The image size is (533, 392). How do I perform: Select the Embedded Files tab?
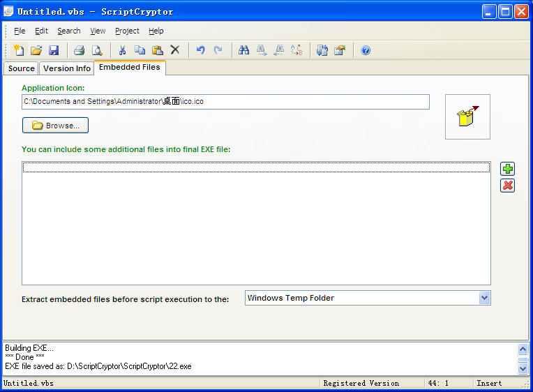130,68
